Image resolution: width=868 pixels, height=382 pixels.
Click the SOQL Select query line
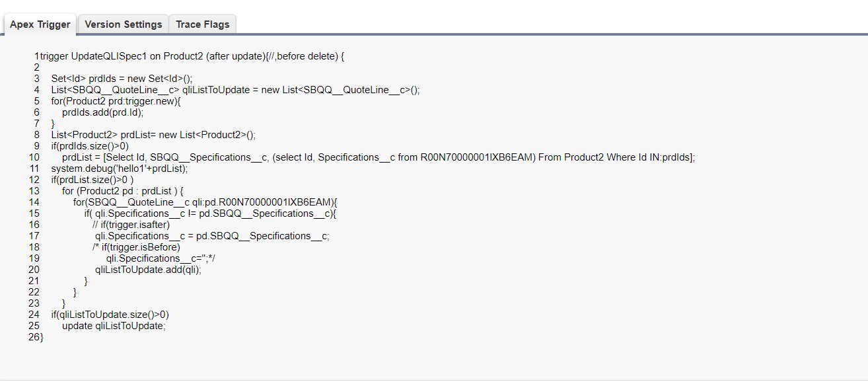379,157
